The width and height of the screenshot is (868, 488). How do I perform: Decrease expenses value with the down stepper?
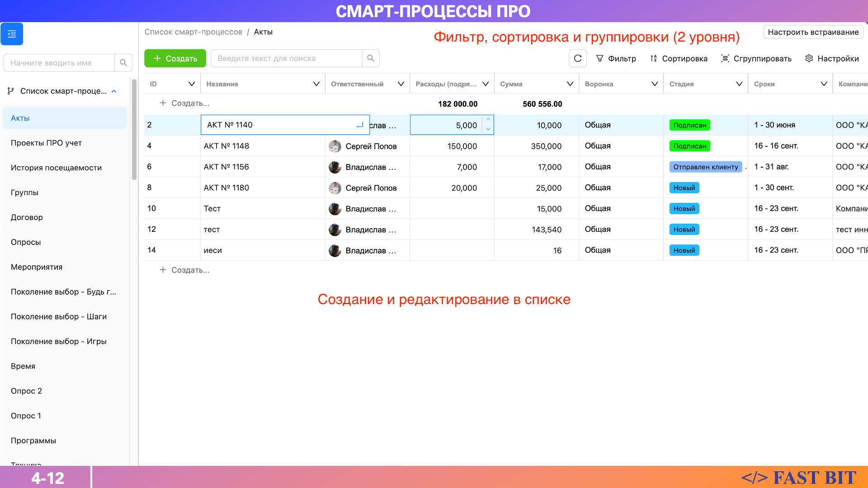488,130
